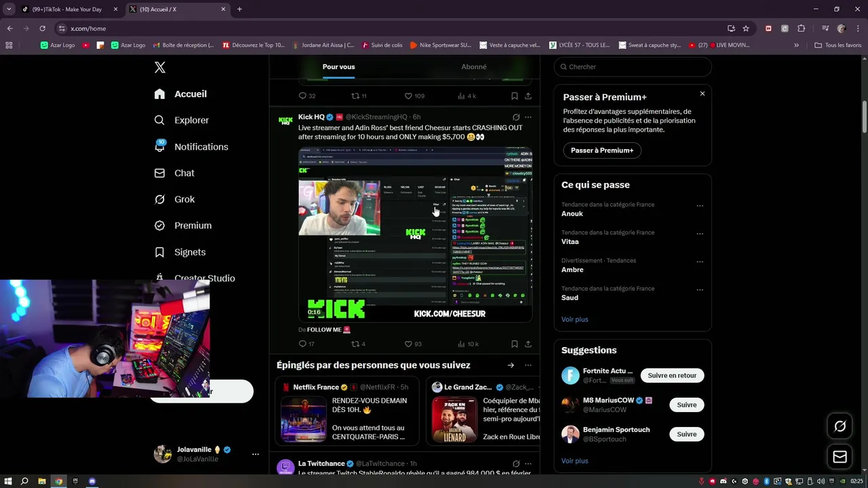This screenshot has width=868, height=488.
Task: Switch to the Pour vous tab
Action: pyautogui.click(x=338, y=66)
